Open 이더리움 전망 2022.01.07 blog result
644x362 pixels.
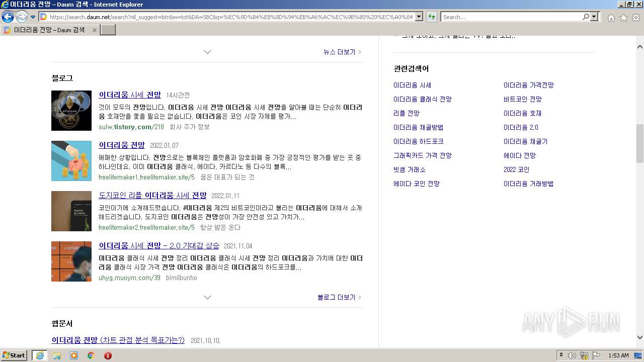(122, 145)
